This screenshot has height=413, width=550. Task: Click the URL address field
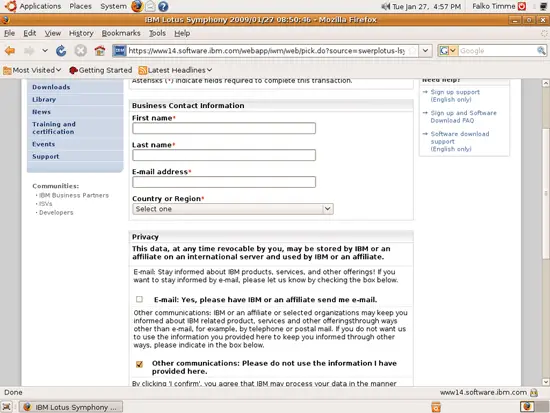(x=267, y=51)
